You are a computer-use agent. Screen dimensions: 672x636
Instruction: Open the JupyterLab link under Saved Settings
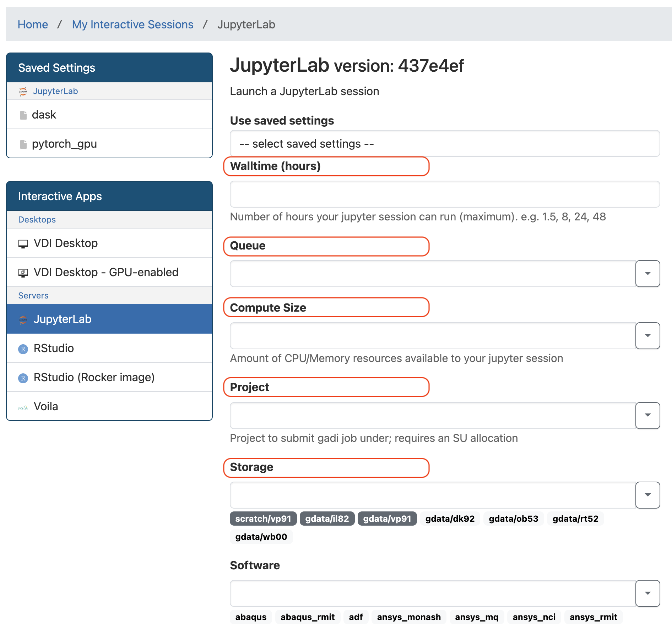pyautogui.click(x=55, y=91)
